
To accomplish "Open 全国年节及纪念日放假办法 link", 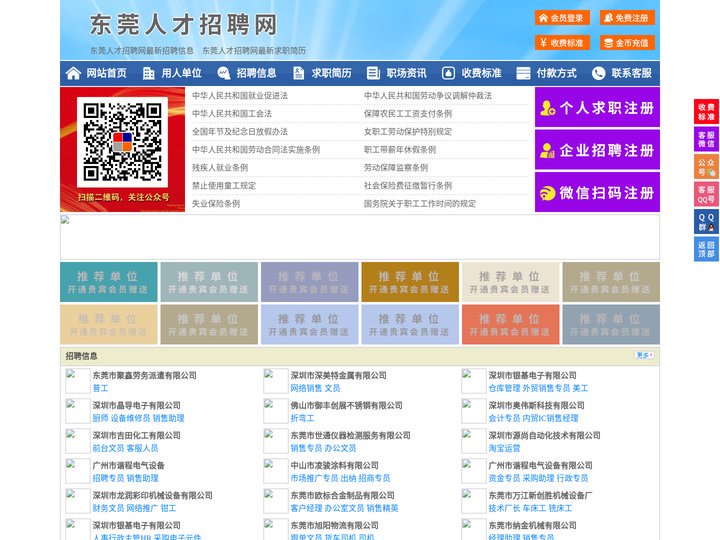I will pyautogui.click(x=240, y=131).
